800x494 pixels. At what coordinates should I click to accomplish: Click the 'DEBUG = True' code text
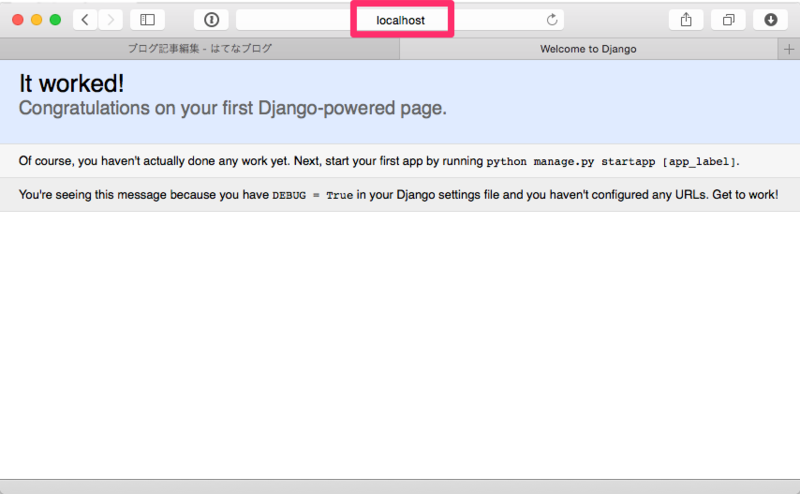pos(312,195)
